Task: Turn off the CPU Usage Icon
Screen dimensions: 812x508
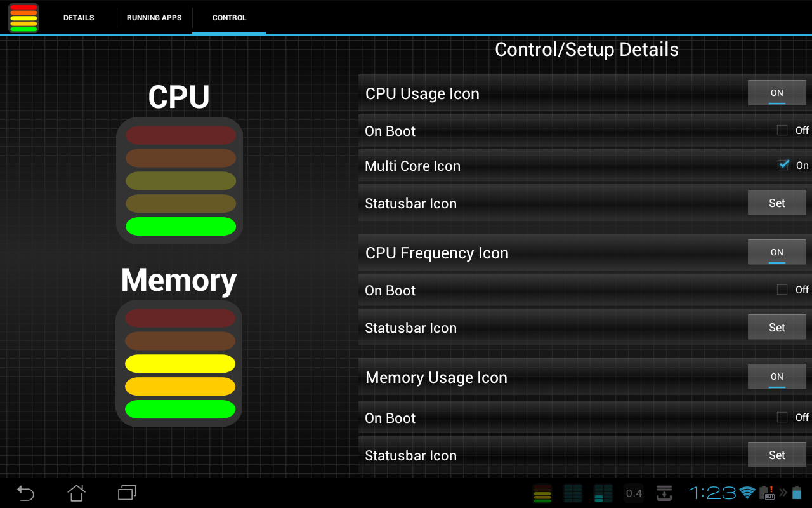Action: pos(776,92)
